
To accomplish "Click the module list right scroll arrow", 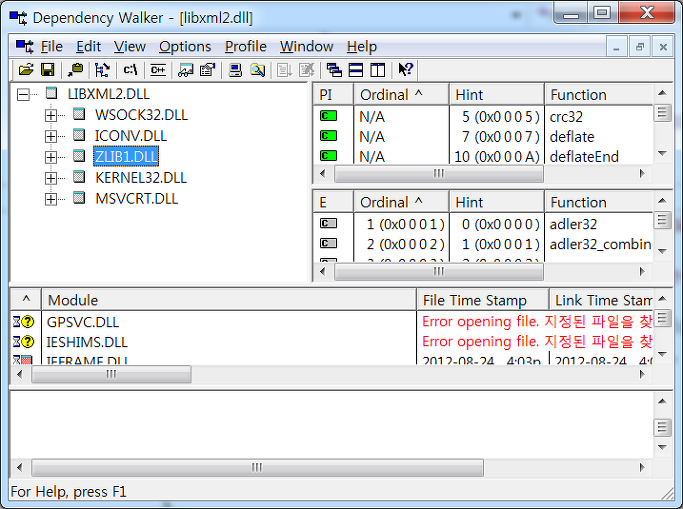I will [x=642, y=374].
